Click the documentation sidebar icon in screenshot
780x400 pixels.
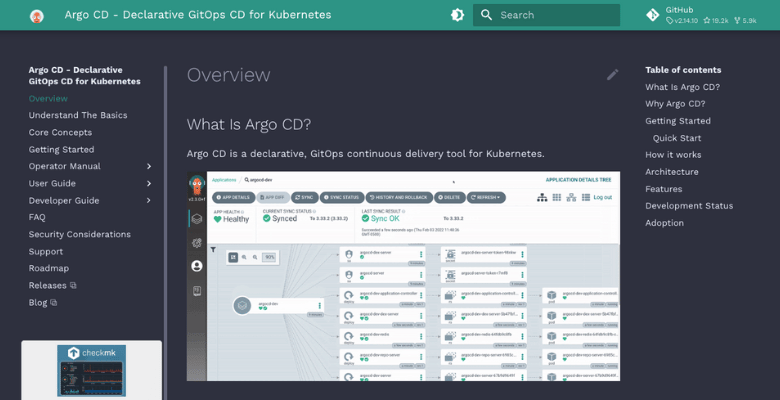point(196,291)
